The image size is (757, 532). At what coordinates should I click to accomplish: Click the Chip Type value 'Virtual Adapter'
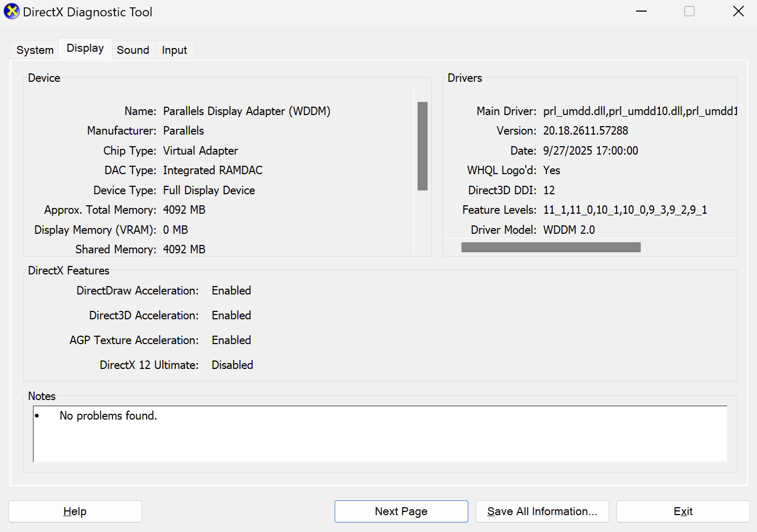[x=201, y=151]
